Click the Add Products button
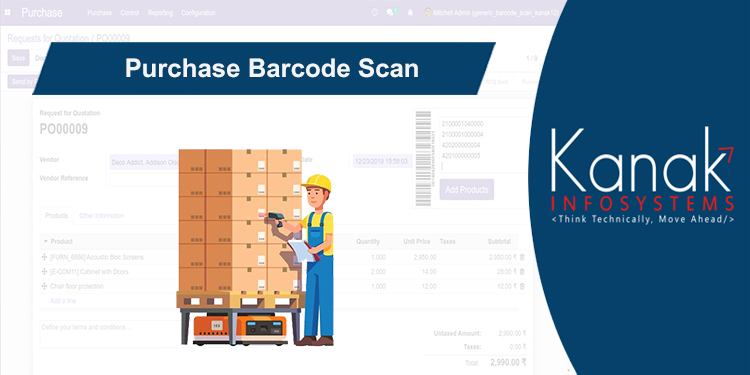Screen dimensions: 750x375 tap(466, 189)
